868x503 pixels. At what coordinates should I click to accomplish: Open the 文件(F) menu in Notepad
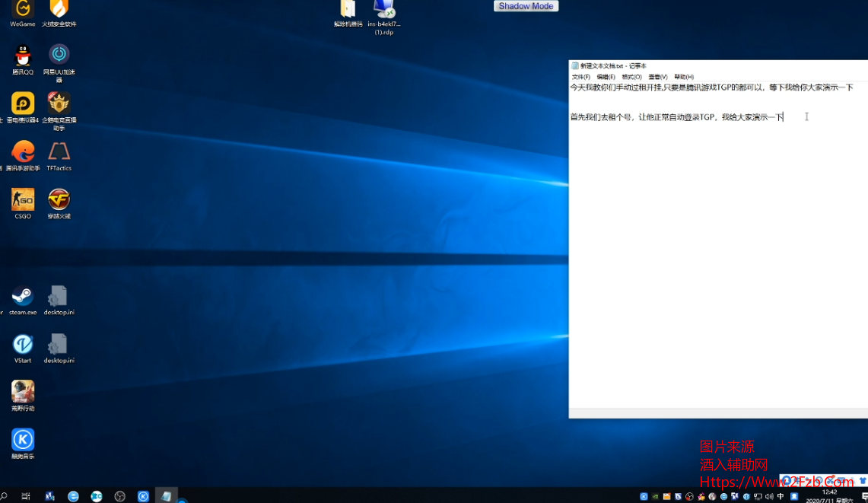(580, 77)
